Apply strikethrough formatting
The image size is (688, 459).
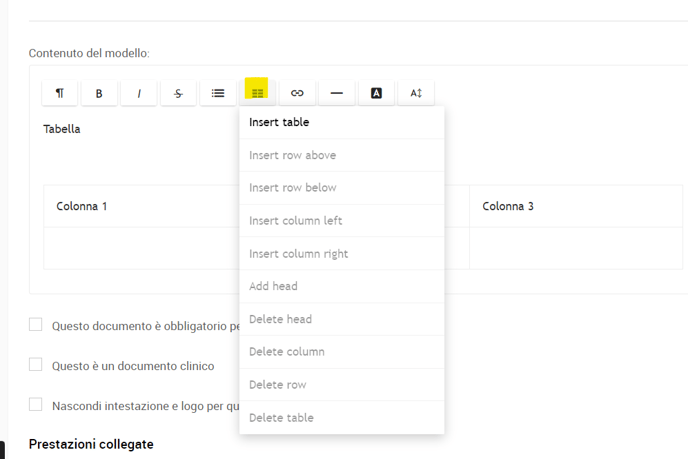[x=178, y=93]
